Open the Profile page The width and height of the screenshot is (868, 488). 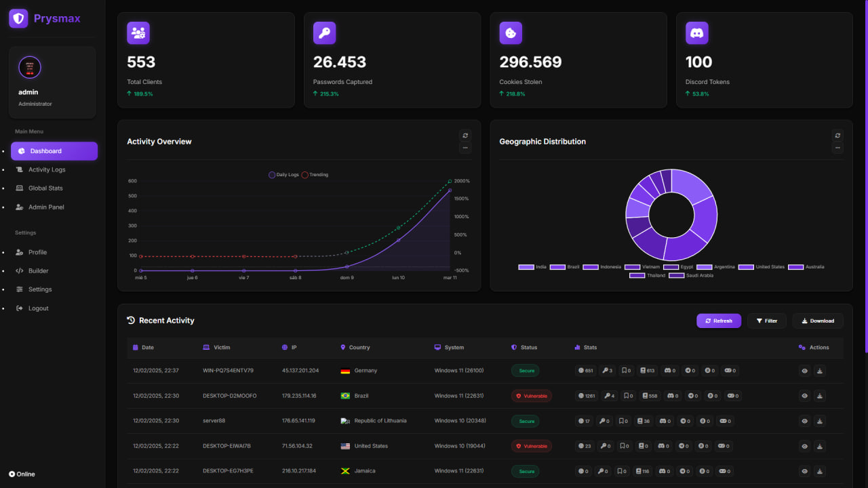(x=54, y=252)
